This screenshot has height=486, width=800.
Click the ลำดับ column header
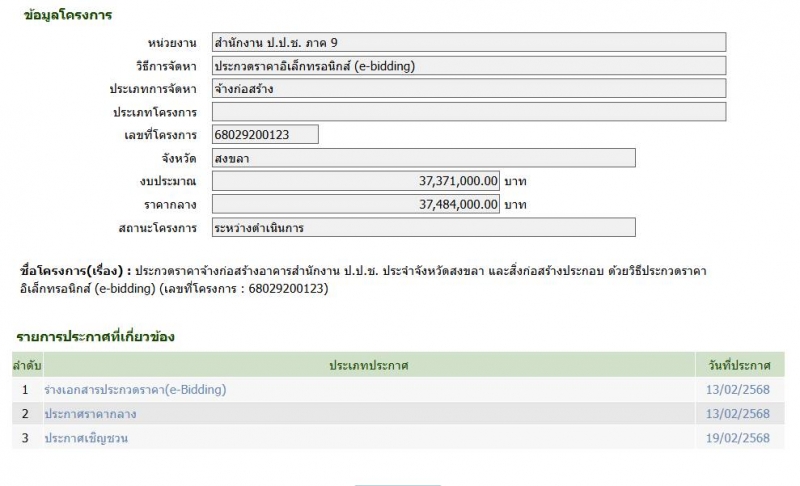(x=25, y=366)
